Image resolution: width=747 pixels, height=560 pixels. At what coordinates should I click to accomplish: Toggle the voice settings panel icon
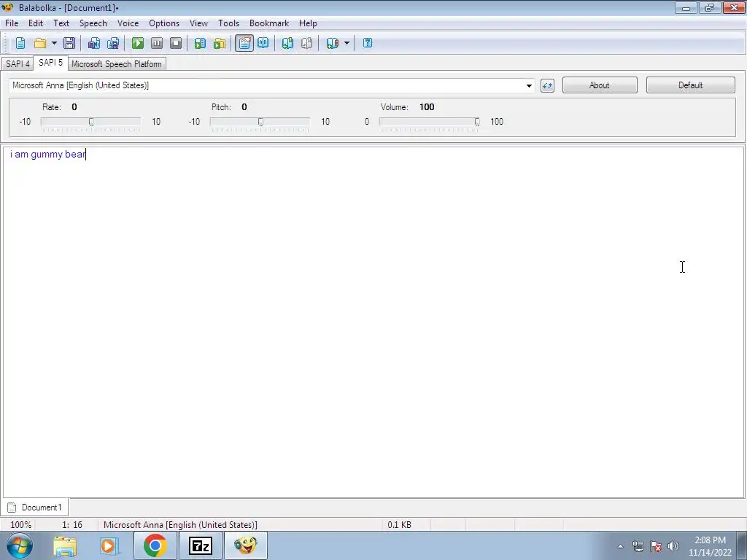[x=244, y=43]
